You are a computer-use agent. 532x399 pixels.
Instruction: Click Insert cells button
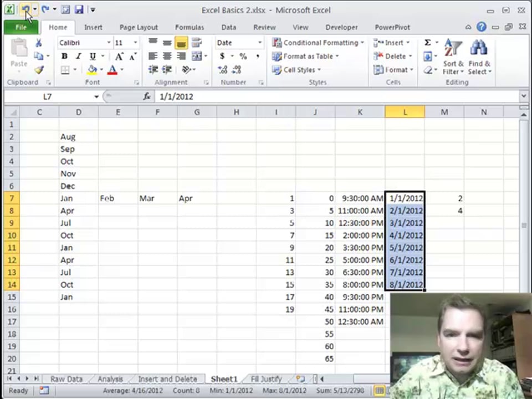click(x=392, y=43)
